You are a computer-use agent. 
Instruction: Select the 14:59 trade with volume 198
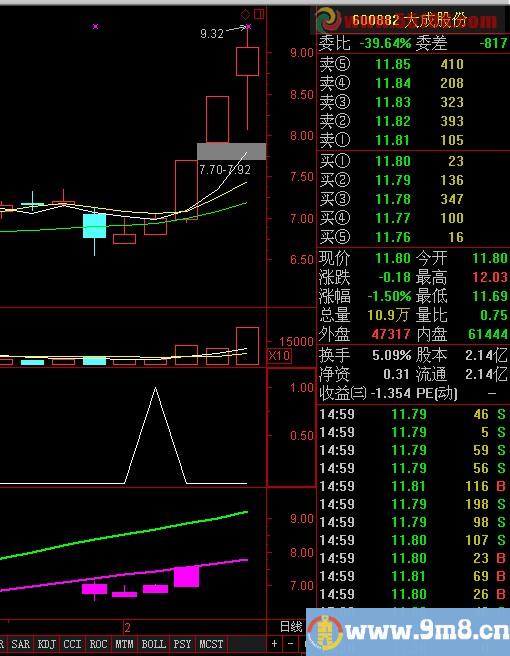413,505
